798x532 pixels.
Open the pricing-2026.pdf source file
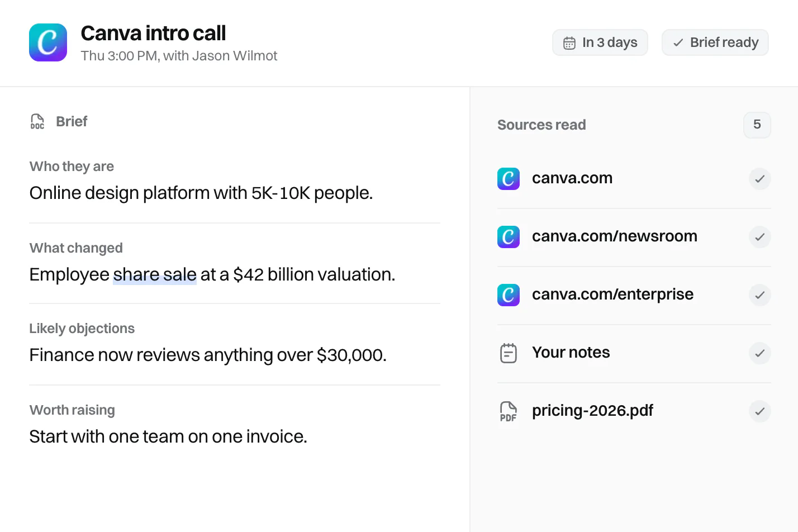click(x=592, y=411)
